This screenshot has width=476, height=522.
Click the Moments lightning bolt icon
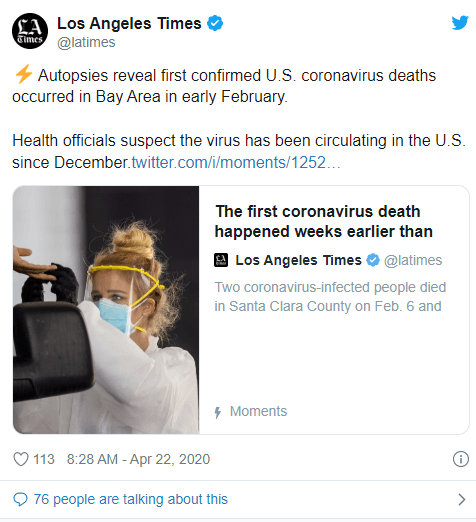pyautogui.click(x=218, y=412)
